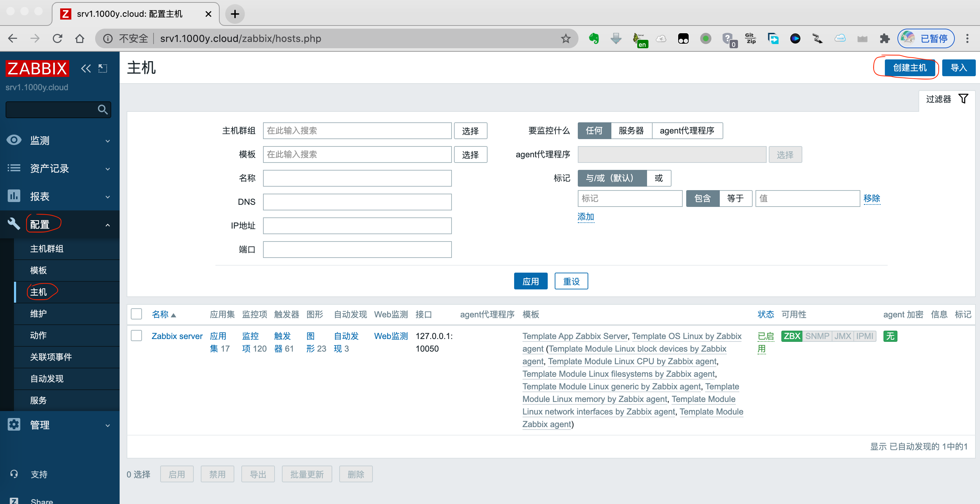Click the Inventory list icon
980x504 pixels.
pos(14,168)
